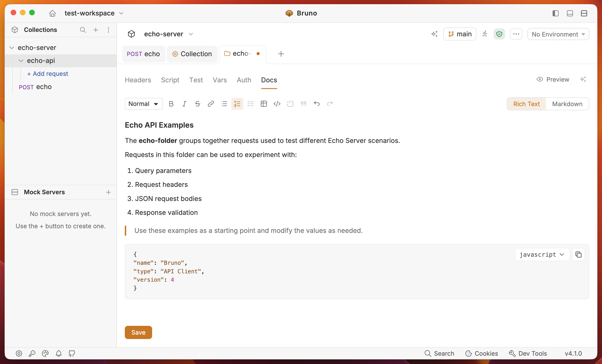Click the Add request link
This screenshot has height=364, width=602.
pos(48,74)
